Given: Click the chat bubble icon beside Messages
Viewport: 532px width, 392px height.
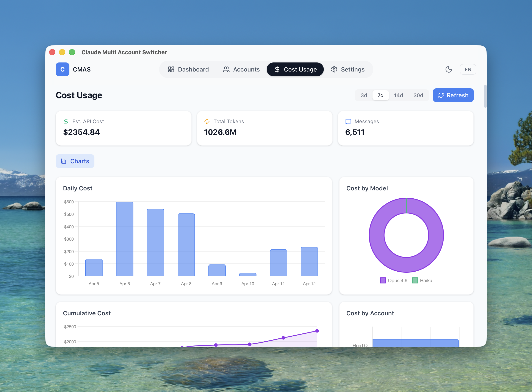Looking at the screenshot, I should coord(348,121).
